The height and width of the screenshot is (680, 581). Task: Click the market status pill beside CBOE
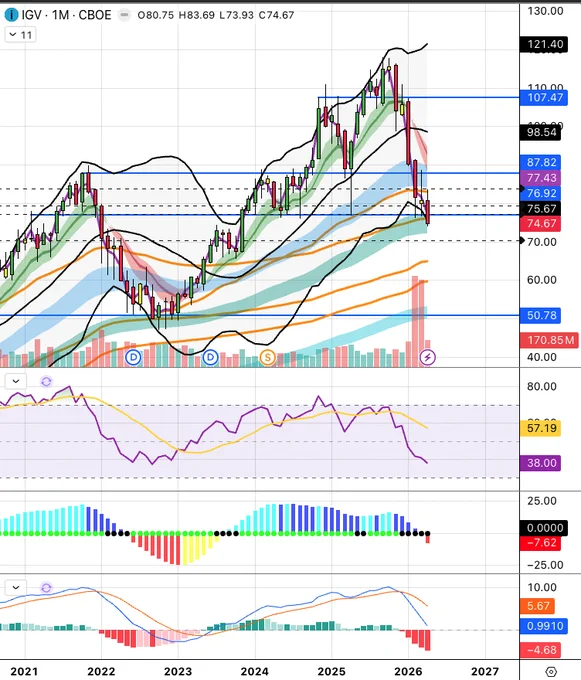point(124,15)
